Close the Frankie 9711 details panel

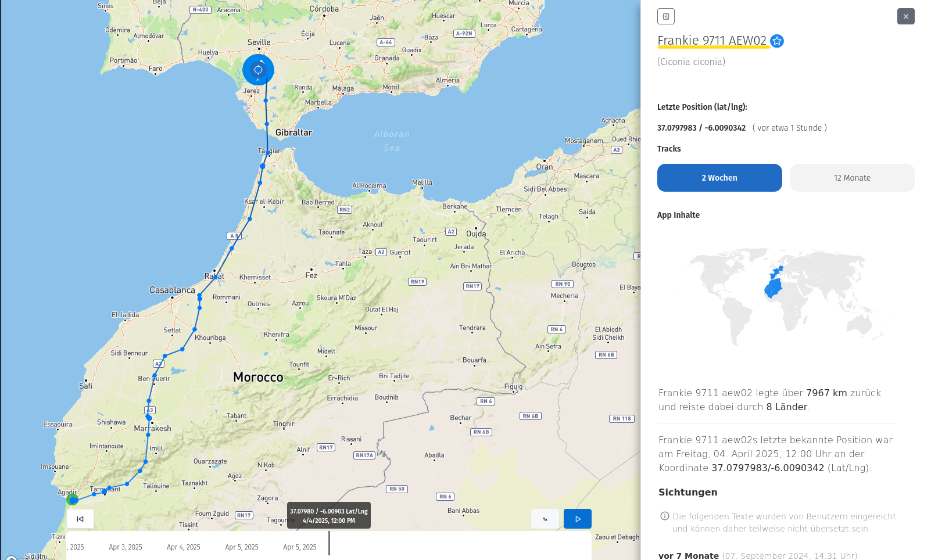(905, 16)
